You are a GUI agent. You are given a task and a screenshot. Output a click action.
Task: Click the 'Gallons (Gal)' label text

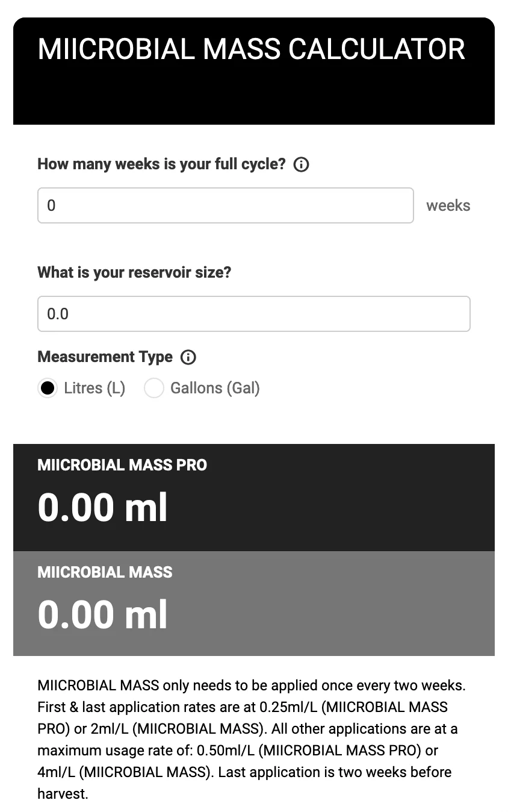215,388
